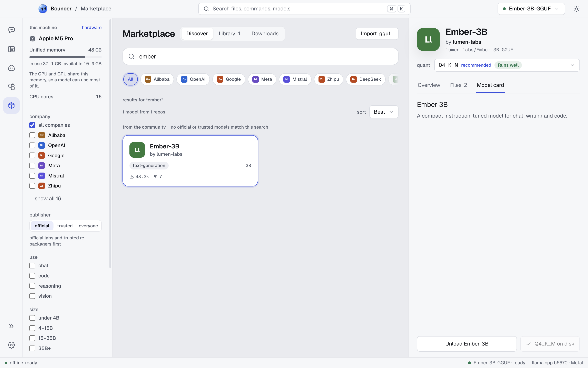Click the ember marketplace search field

coord(260,56)
